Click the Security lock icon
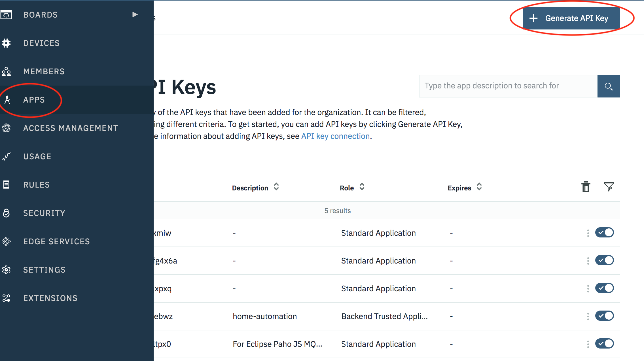 click(6, 213)
